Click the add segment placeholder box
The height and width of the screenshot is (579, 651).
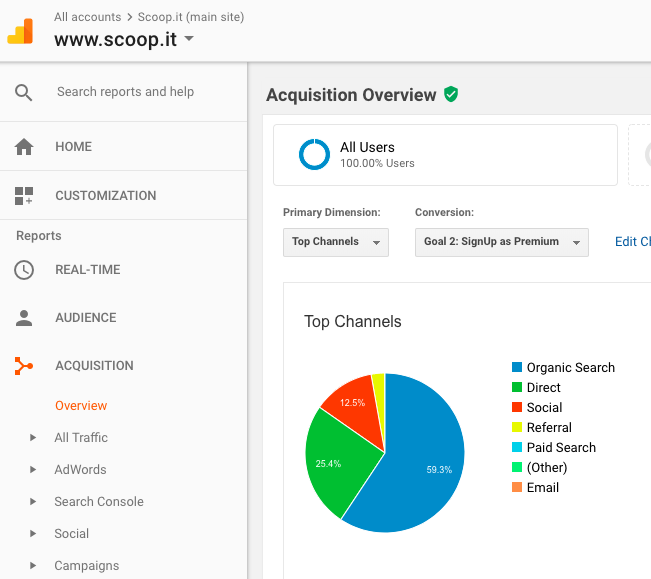click(639, 155)
